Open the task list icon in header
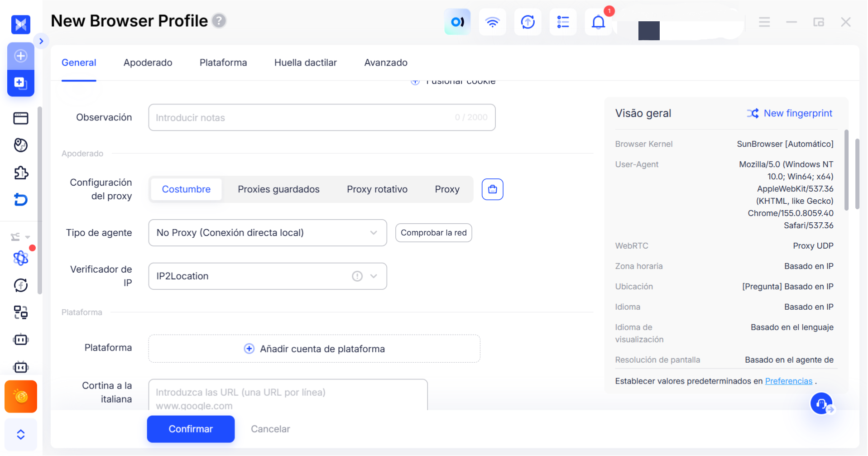This screenshot has width=868, height=456. point(563,22)
